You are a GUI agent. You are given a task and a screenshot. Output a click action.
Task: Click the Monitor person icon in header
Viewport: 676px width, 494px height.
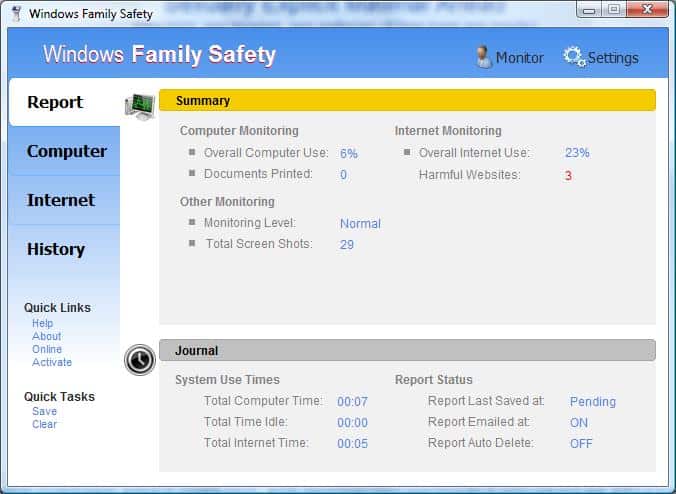tap(484, 56)
